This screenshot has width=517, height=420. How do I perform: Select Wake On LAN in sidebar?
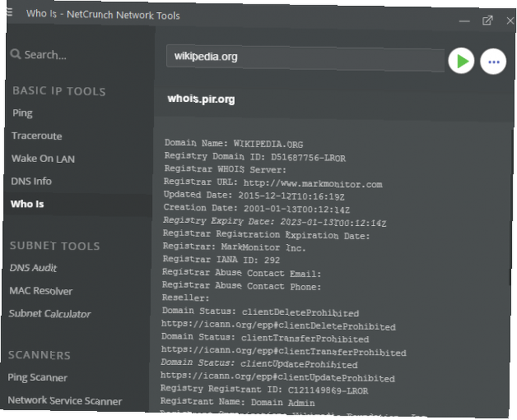[x=43, y=159]
